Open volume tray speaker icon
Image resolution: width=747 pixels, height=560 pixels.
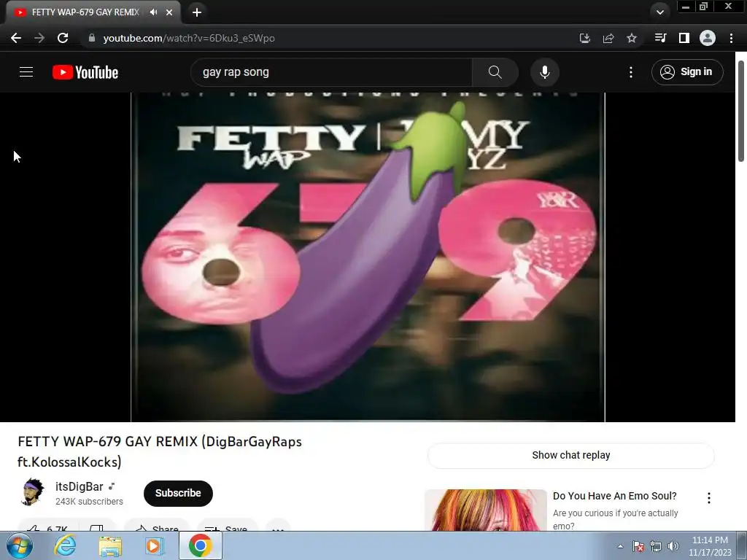(x=673, y=547)
